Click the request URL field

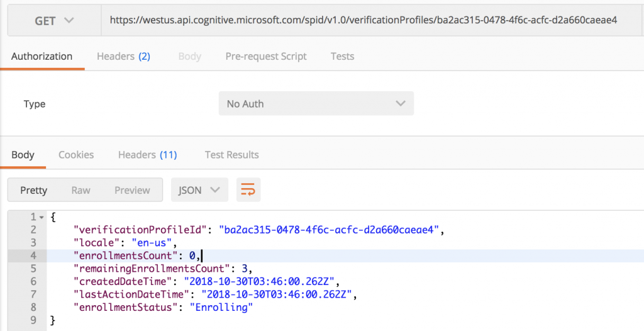click(x=364, y=20)
